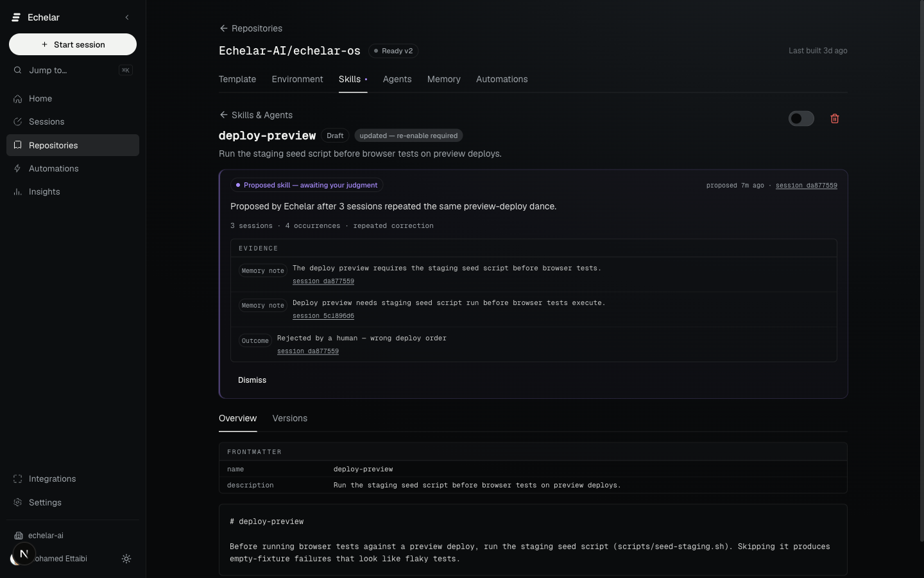Switch to the Template tab
The width and height of the screenshot is (924, 578).
(237, 79)
